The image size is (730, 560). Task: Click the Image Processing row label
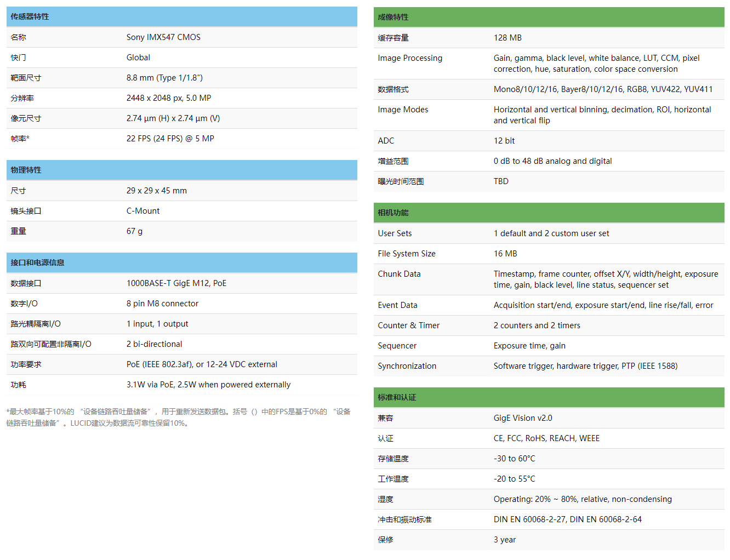tap(410, 58)
